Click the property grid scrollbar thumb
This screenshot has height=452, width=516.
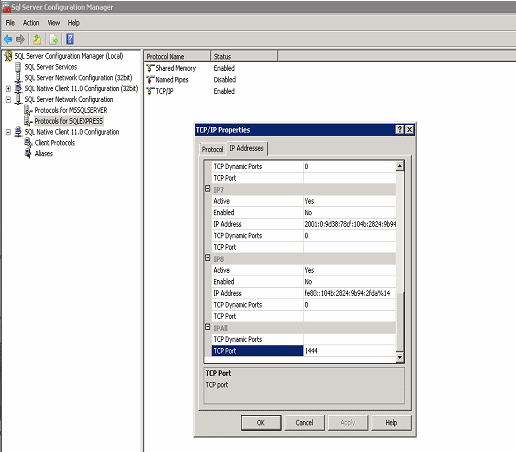click(400, 321)
